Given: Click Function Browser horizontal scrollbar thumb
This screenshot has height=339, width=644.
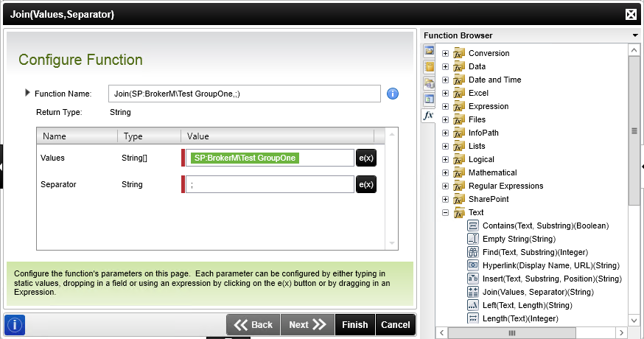Looking at the screenshot, I should (512, 332).
